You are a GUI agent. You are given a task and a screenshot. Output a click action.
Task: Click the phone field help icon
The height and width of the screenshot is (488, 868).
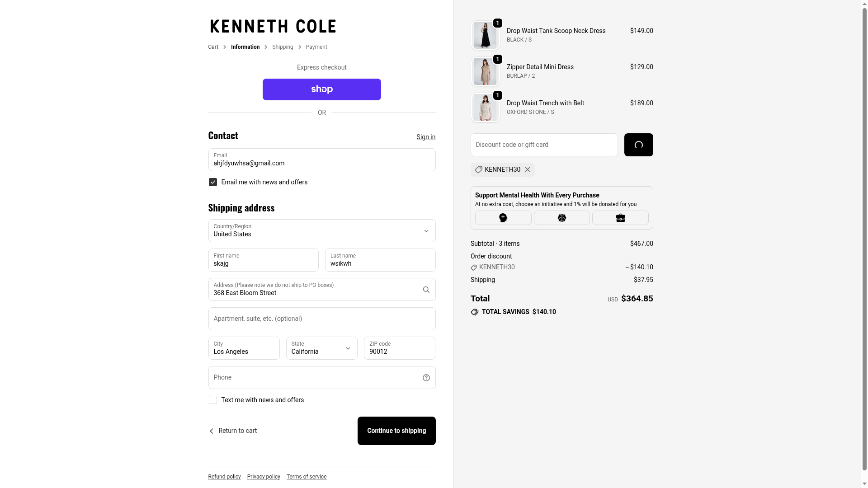pos(426,378)
